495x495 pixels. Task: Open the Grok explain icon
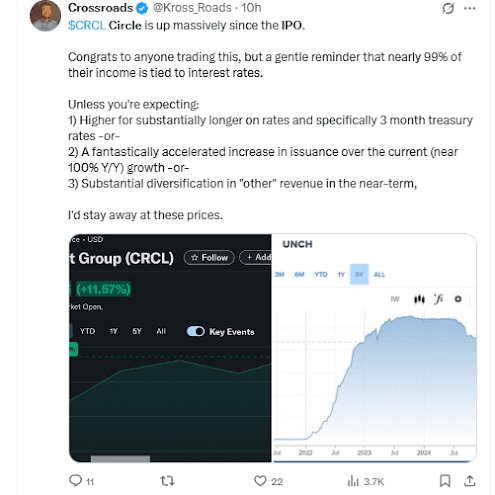tap(448, 8)
